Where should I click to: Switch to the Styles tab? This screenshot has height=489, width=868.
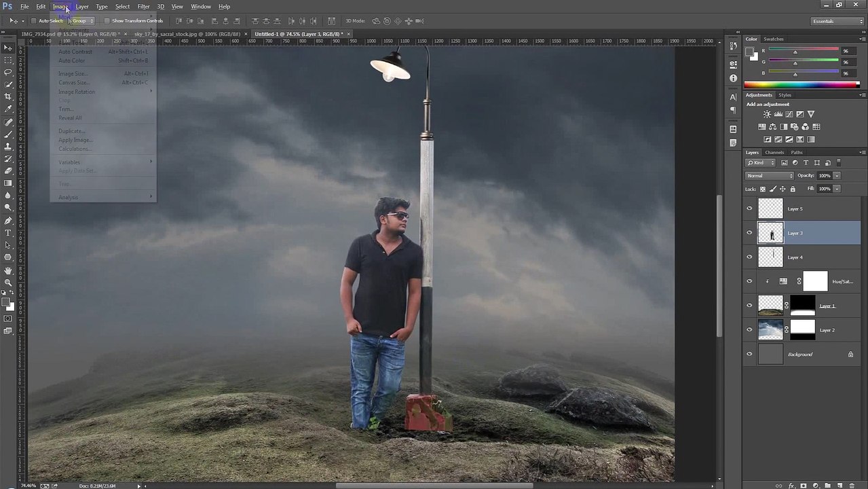pyautogui.click(x=785, y=95)
